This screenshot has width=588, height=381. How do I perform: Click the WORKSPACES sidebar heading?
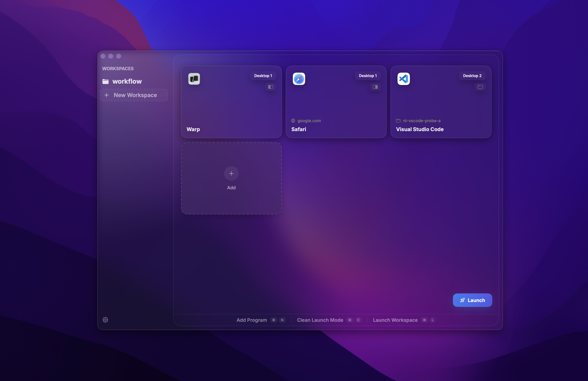pos(118,68)
